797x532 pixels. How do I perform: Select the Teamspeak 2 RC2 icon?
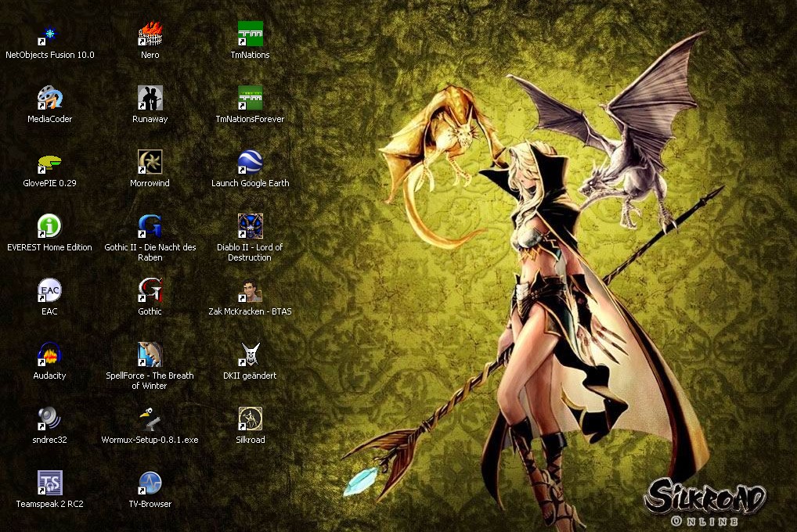(50, 483)
